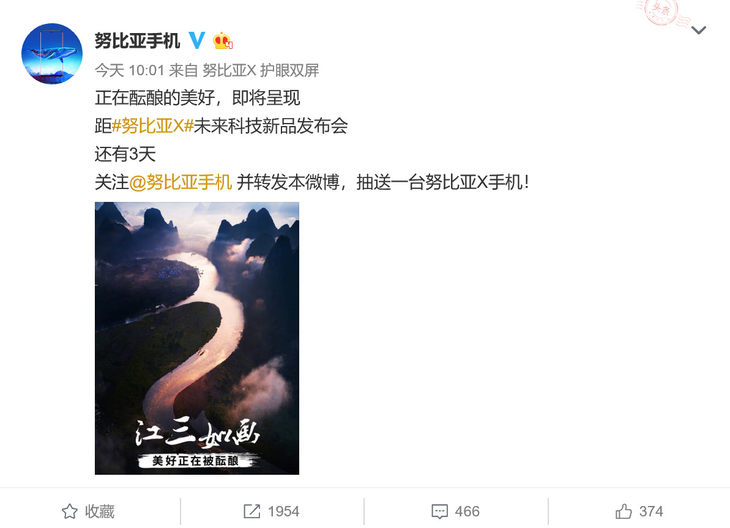Click the thumbs-up like icon

pyautogui.click(x=624, y=511)
